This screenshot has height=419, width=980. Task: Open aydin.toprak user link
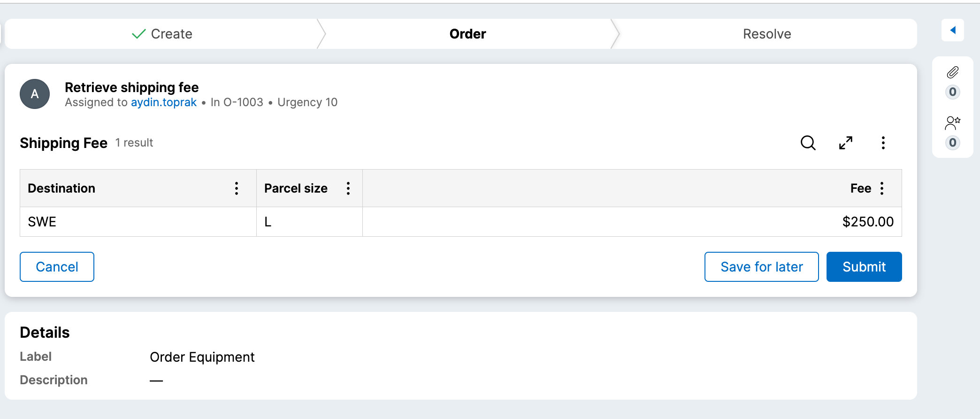coord(163,102)
